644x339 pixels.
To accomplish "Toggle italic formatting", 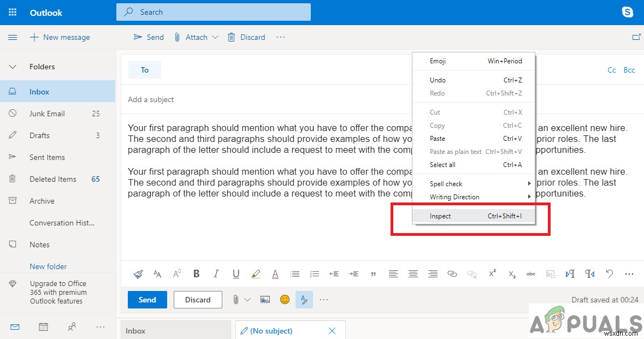I will 216,273.
